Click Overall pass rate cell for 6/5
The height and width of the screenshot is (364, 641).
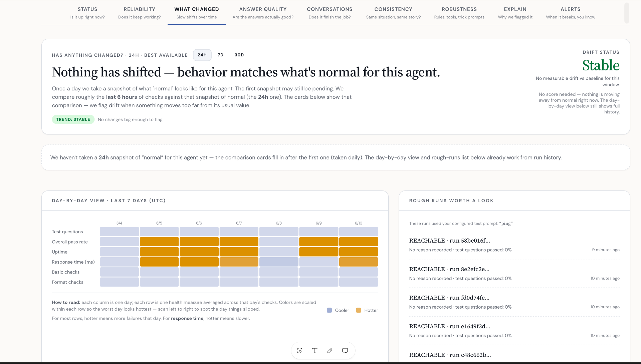[x=159, y=242]
